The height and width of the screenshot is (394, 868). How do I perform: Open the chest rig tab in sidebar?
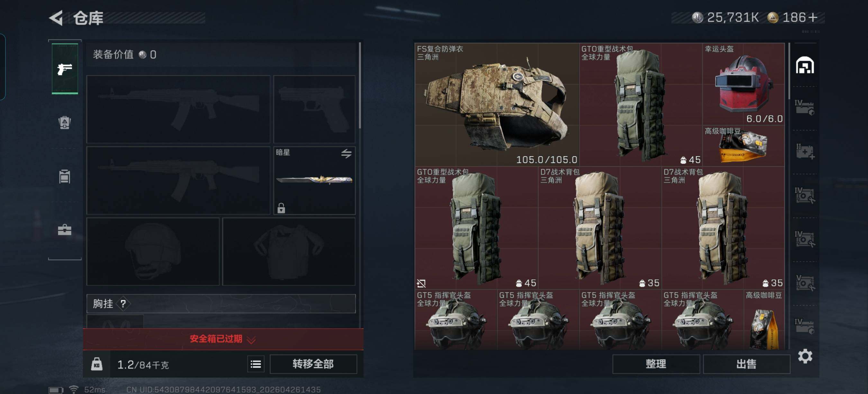[64, 176]
